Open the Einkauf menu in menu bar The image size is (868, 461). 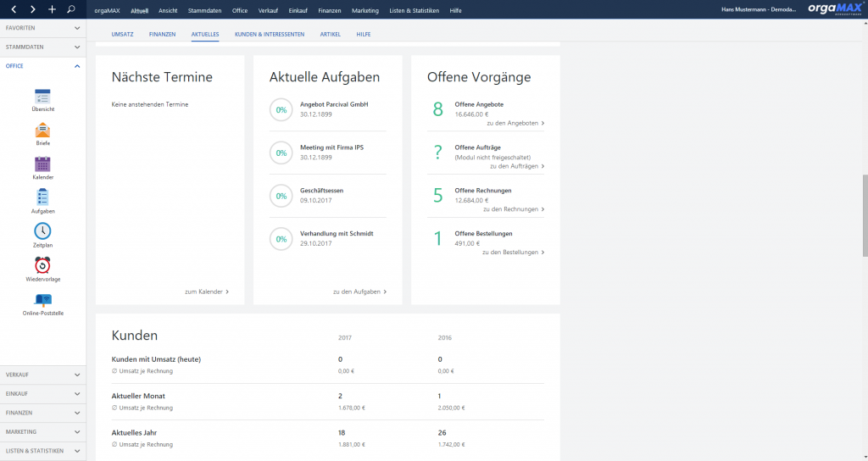coord(298,10)
